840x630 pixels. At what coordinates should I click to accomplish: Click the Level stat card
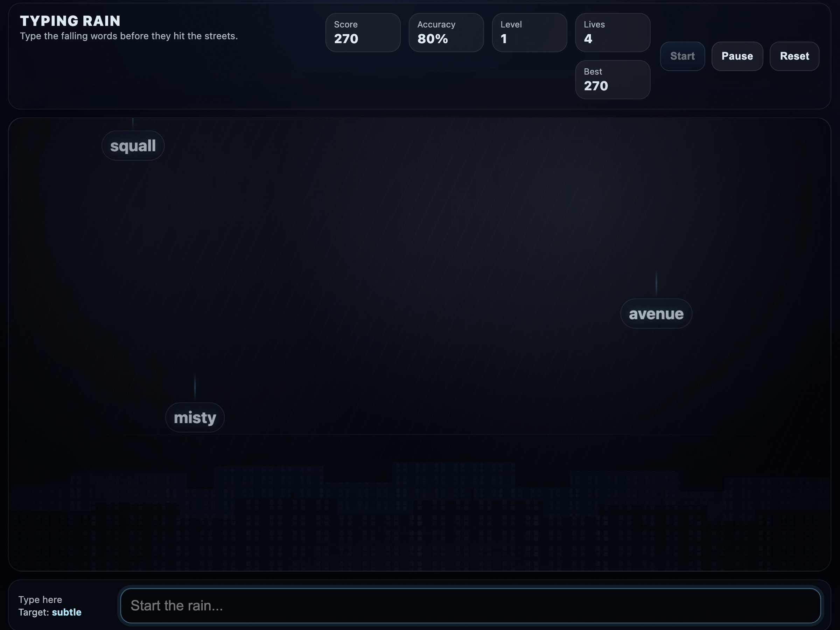coord(529,33)
